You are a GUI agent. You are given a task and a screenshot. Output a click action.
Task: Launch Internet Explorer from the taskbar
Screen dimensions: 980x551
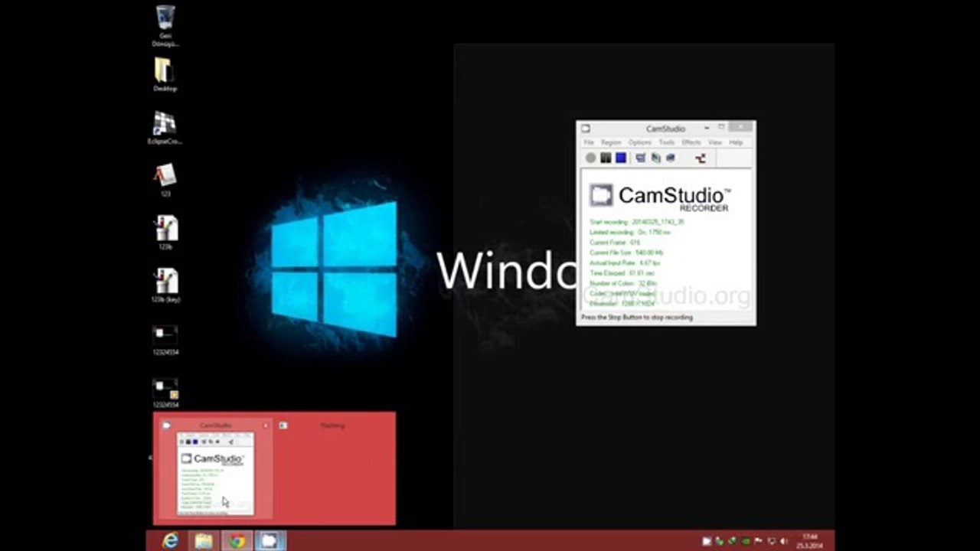click(170, 541)
